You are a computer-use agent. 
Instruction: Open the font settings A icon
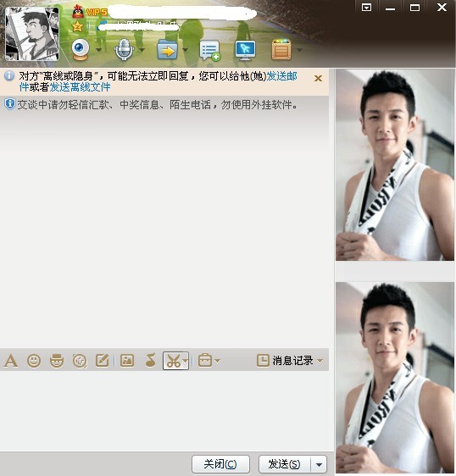click(x=11, y=361)
